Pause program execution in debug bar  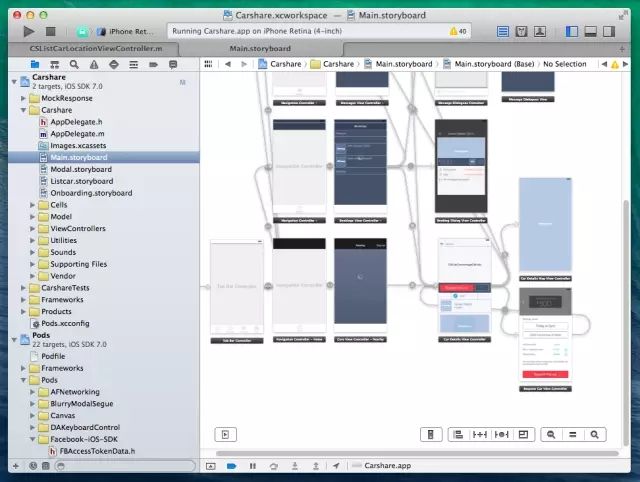point(252,466)
